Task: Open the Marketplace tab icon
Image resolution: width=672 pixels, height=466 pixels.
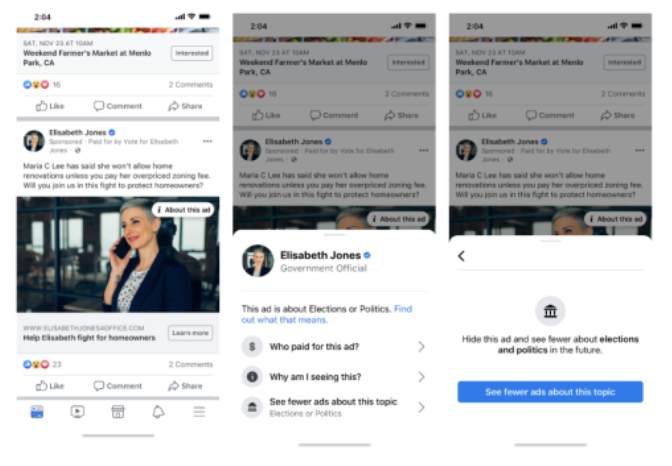Action: (118, 412)
